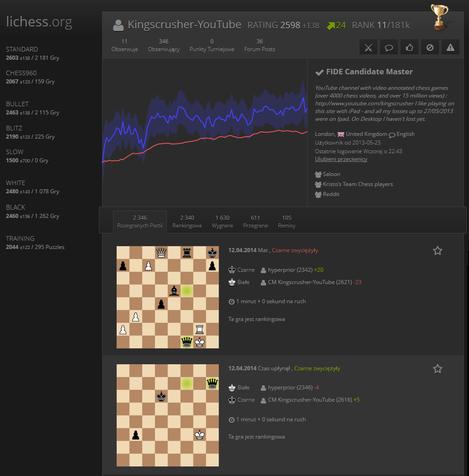Screen dimensions: 469x476
Task: Click the clock icon in the first game
Action: click(232, 301)
